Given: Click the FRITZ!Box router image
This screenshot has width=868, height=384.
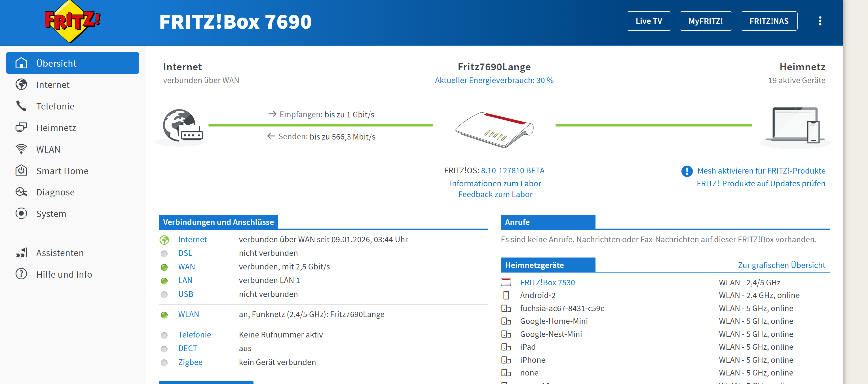Looking at the screenshot, I should click(494, 130).
